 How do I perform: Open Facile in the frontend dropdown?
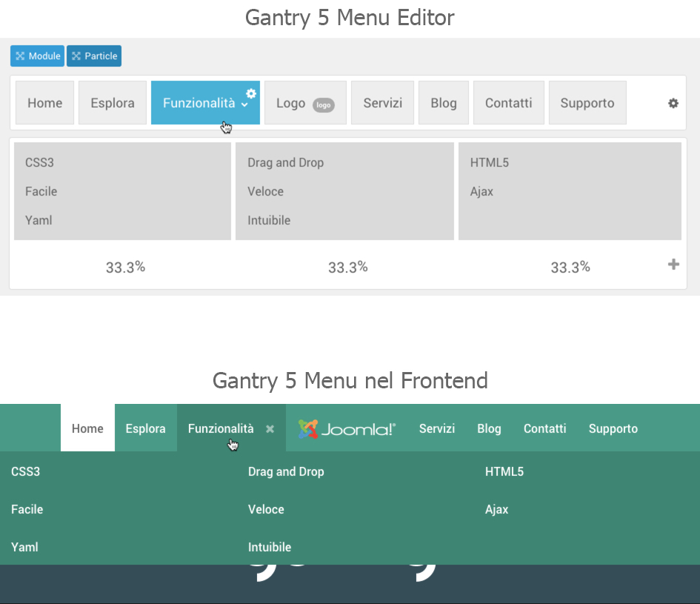pyautogui.click(x=27, y=509)
